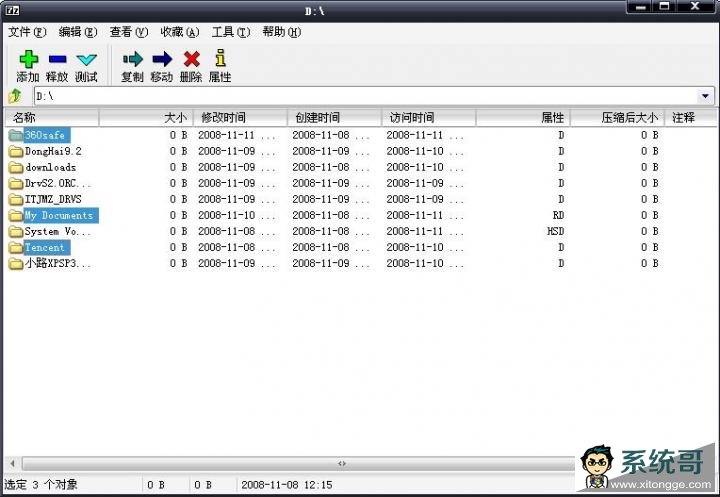This screenshot has width=720, height=497.
Task: Sort by 注释 column header
Action: [x=690, y=118]
